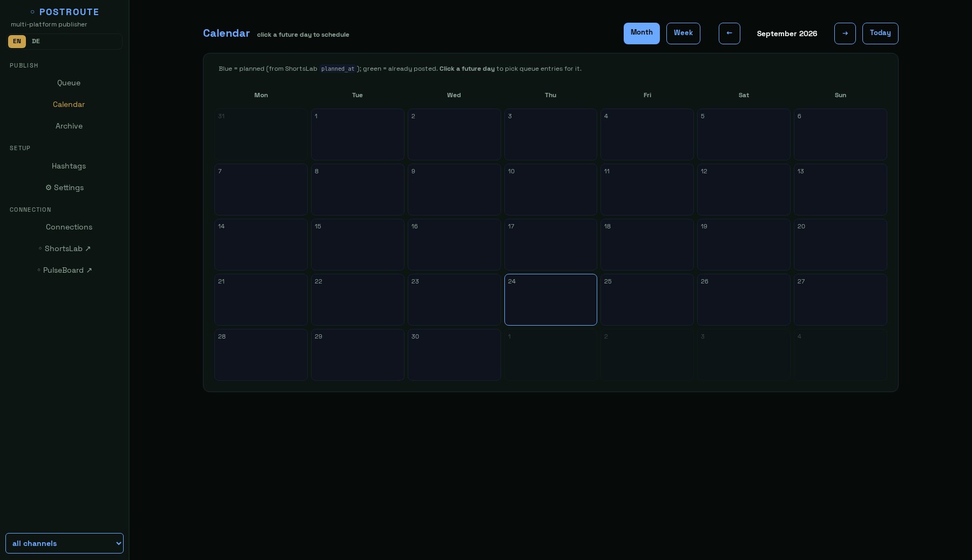Choose September 27 day cell
Viewport: 972px width, 560px height.
tap(840, 300)
